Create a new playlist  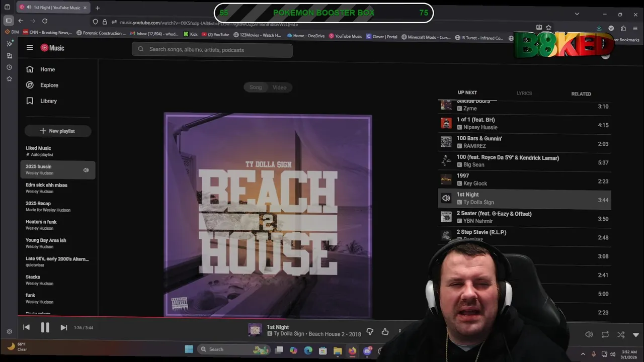point(58,131)
